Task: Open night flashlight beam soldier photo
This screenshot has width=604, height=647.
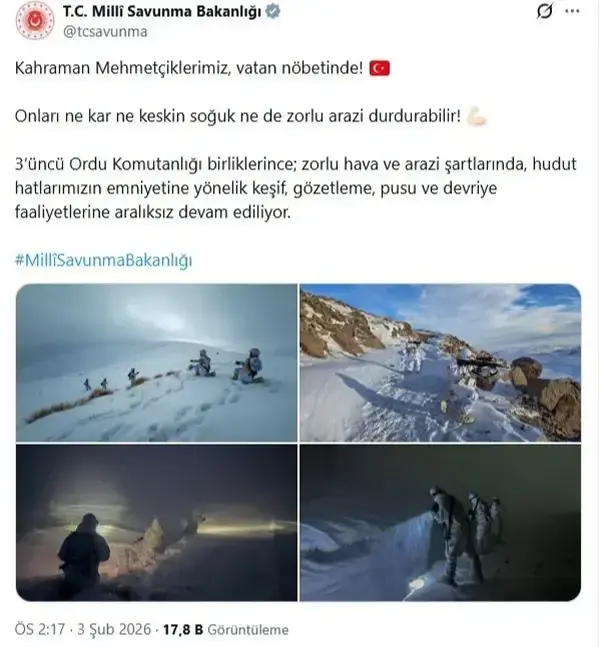Action: click(x=156, y=522)
